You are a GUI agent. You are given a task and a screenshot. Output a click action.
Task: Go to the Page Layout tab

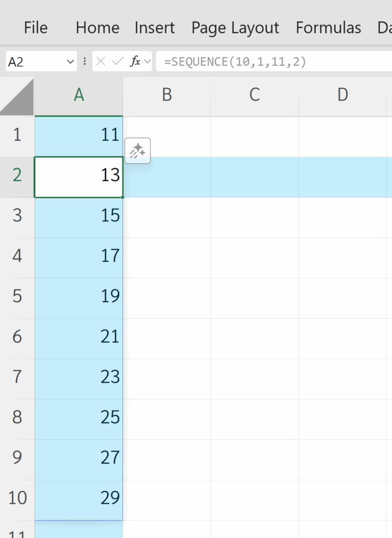pos(235,27)
